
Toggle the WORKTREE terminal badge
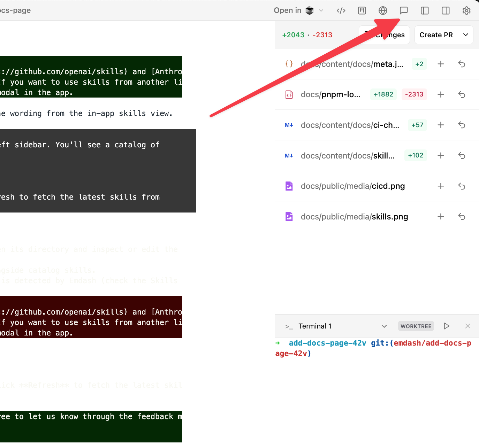pos(416,326)
